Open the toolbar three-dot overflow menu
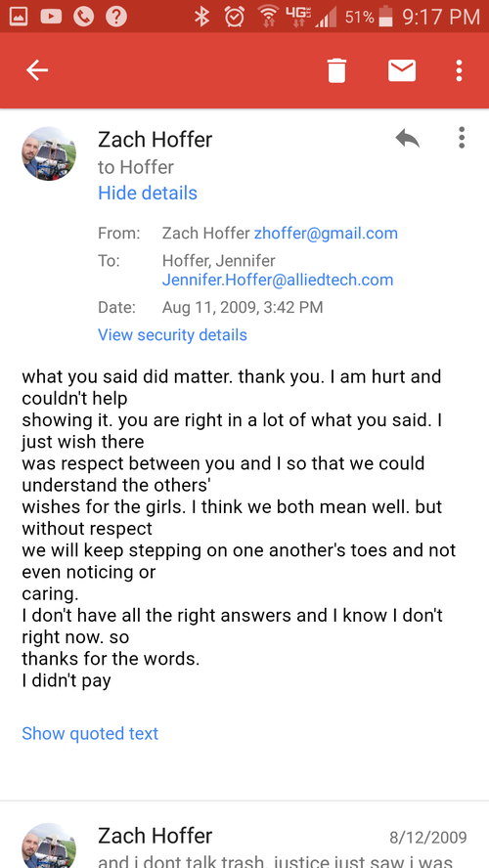The width and height of the screenshot is (489, 868). tap(459, 70)
